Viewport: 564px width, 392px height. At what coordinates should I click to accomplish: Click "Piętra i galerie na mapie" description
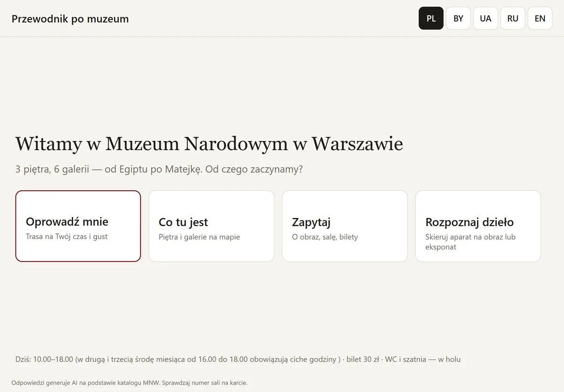coord(199,237)
